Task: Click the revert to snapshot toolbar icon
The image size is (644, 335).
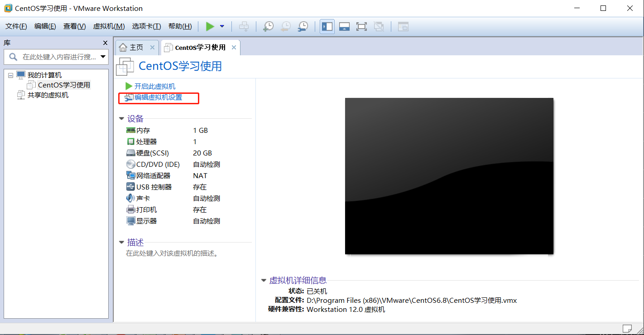Action: click(x=286, y=26)
